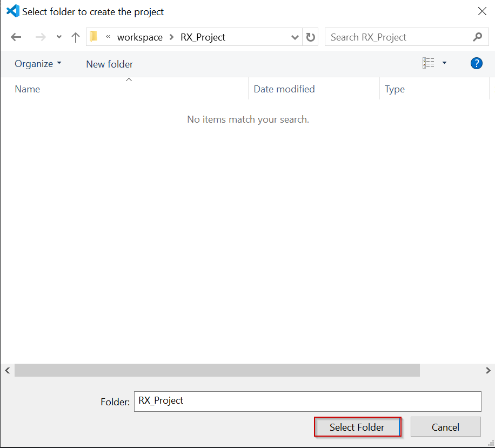Click the folder icon in address bar
Image resolution: width=495 pixels, height=448 pixels.
tap(94, 37)
